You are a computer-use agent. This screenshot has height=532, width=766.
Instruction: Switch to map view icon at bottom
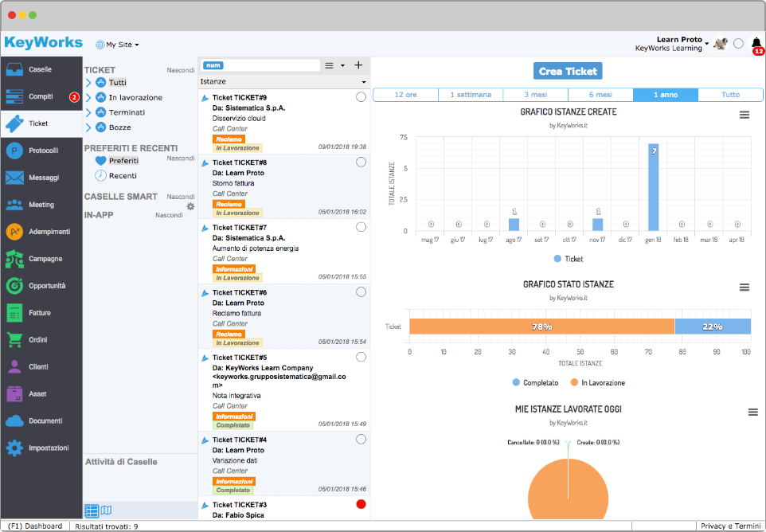click(106, 510)
